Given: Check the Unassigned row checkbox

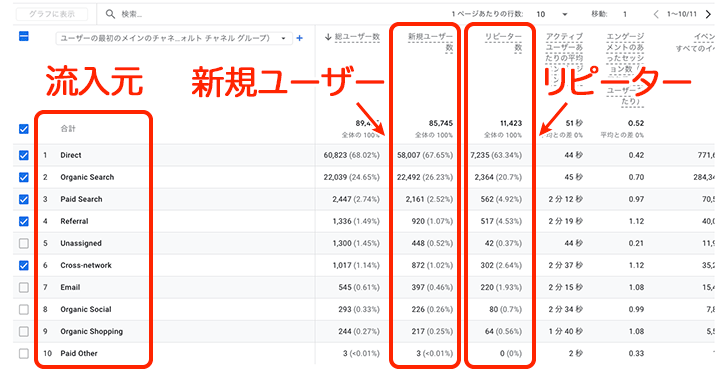Looking at the screenshot, I should click(x=24, y=243).
